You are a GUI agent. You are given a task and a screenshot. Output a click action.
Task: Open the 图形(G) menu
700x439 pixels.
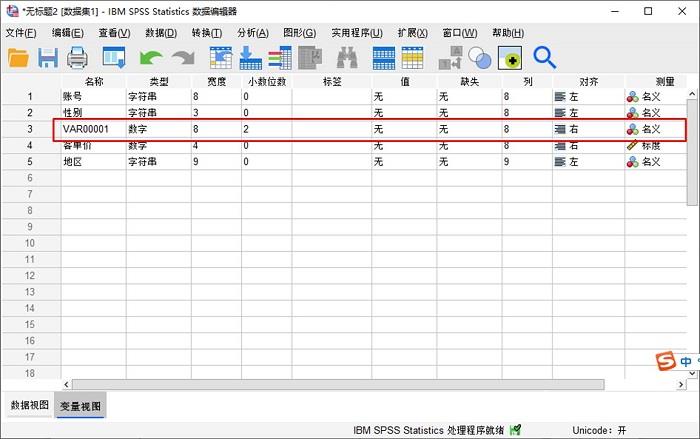point(300,33)
